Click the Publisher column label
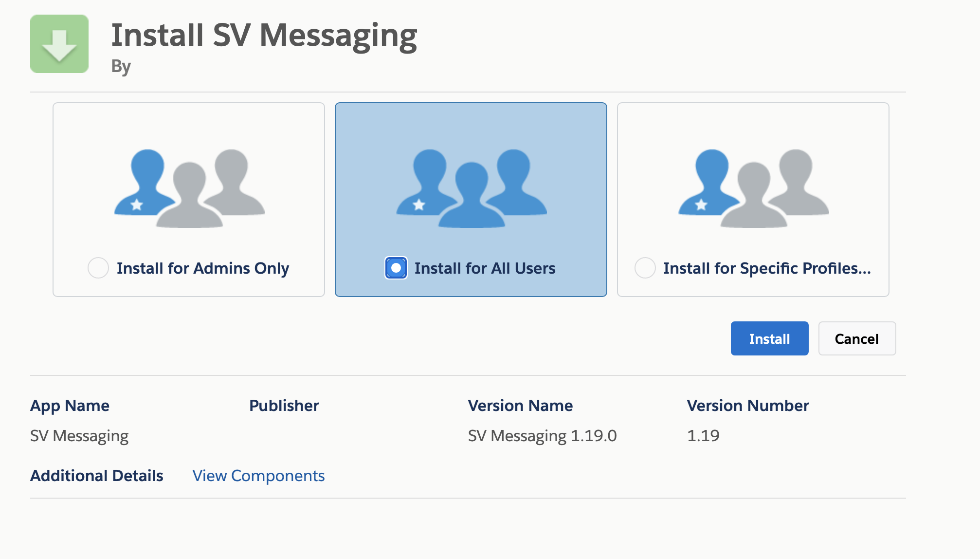Image resolution: width=980 pixels, height=559 pixels. 284,406
